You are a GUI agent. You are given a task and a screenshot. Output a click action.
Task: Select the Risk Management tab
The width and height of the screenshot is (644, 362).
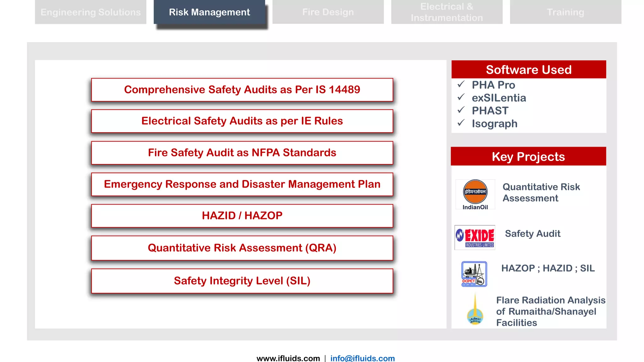(x=209, y=12)
